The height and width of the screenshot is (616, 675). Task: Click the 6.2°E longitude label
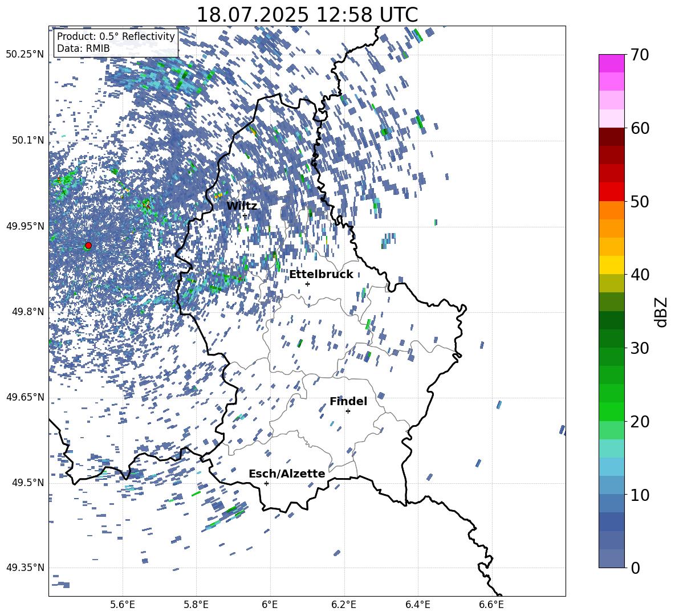point(344,605)
